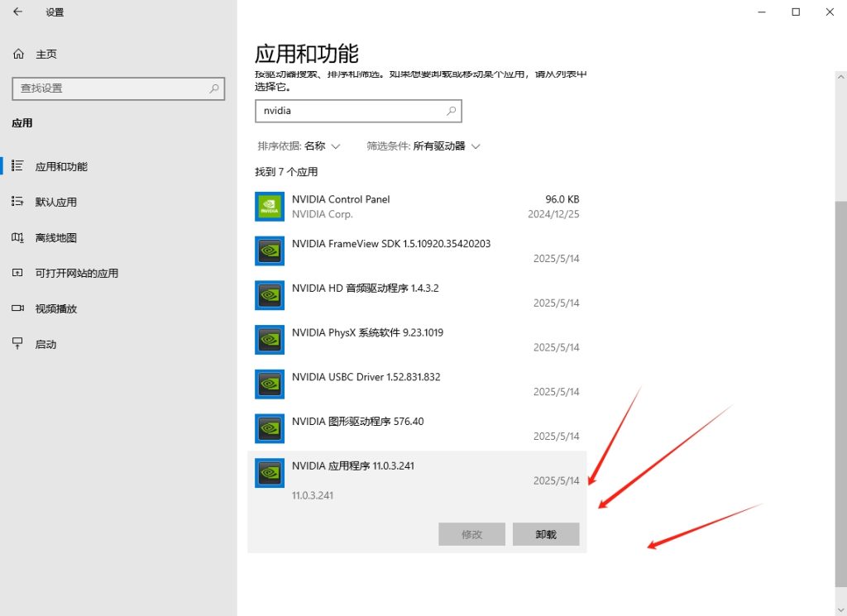Select NVIDIA 应用程序 11.0.3.241 title

point(353,466)
